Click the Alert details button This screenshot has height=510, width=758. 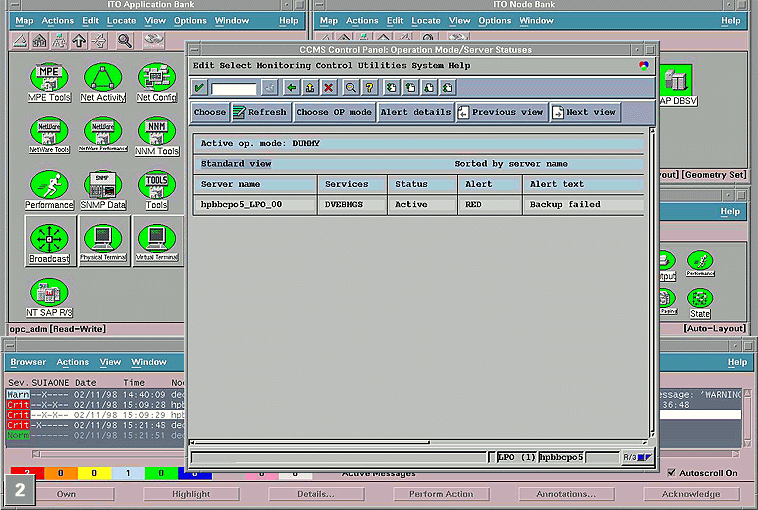point(416,112)
